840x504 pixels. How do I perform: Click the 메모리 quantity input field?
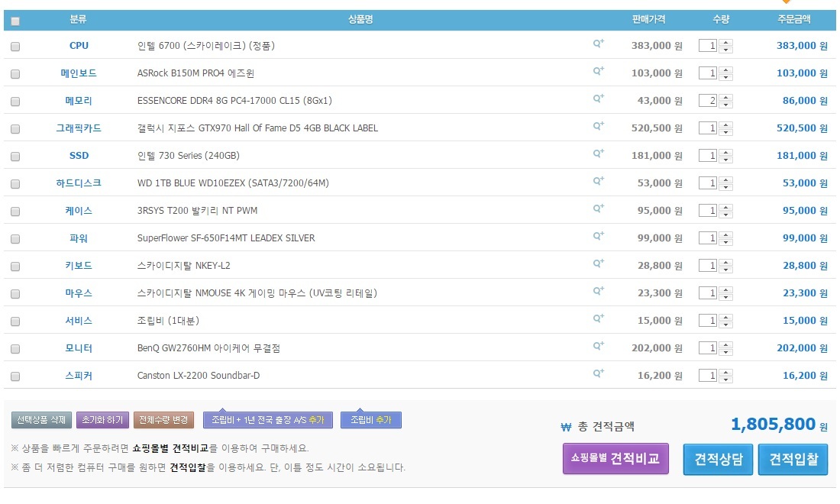[708, 101]
